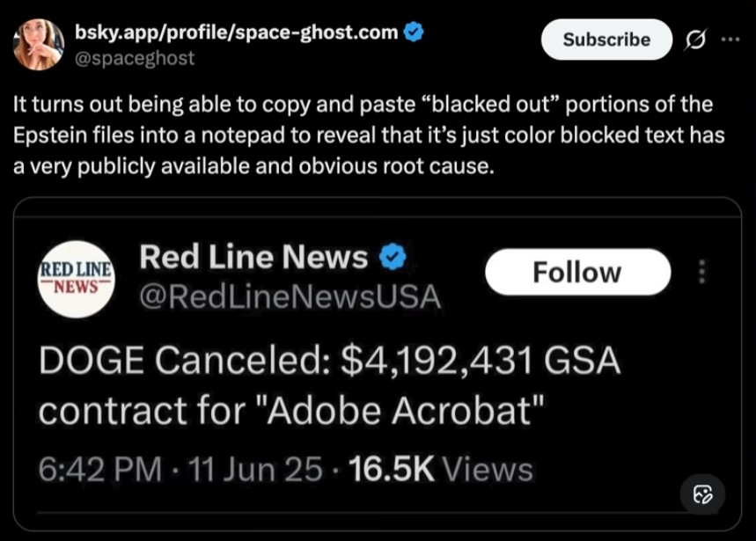Open the @spaceghost handle link
Viewport: 756px width, 541px height.
(135, 58)
